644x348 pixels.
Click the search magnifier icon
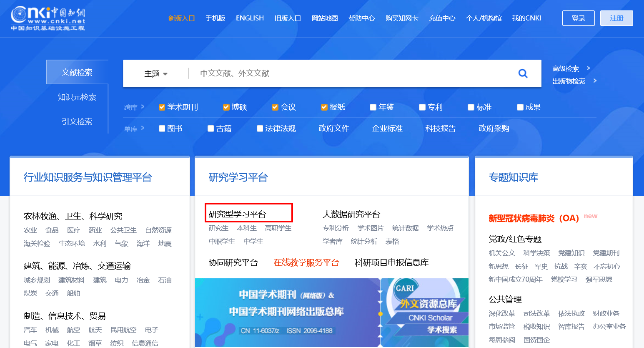click(523, 73)
